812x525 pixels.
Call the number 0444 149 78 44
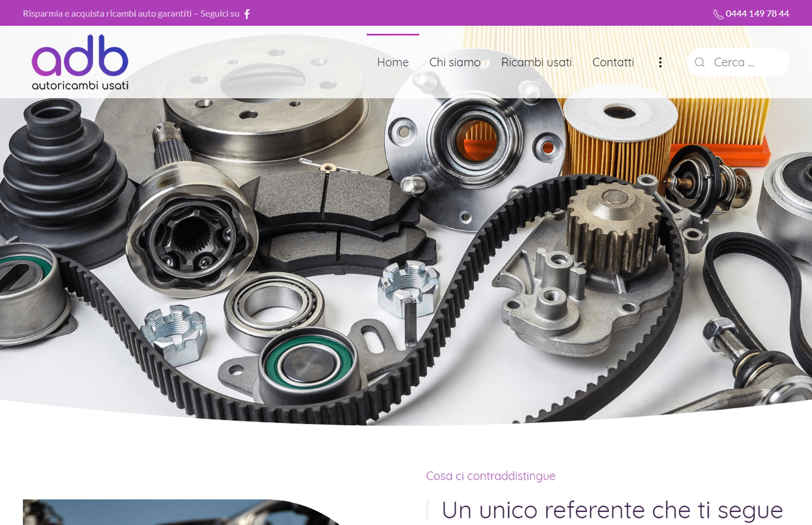(757, 14)
